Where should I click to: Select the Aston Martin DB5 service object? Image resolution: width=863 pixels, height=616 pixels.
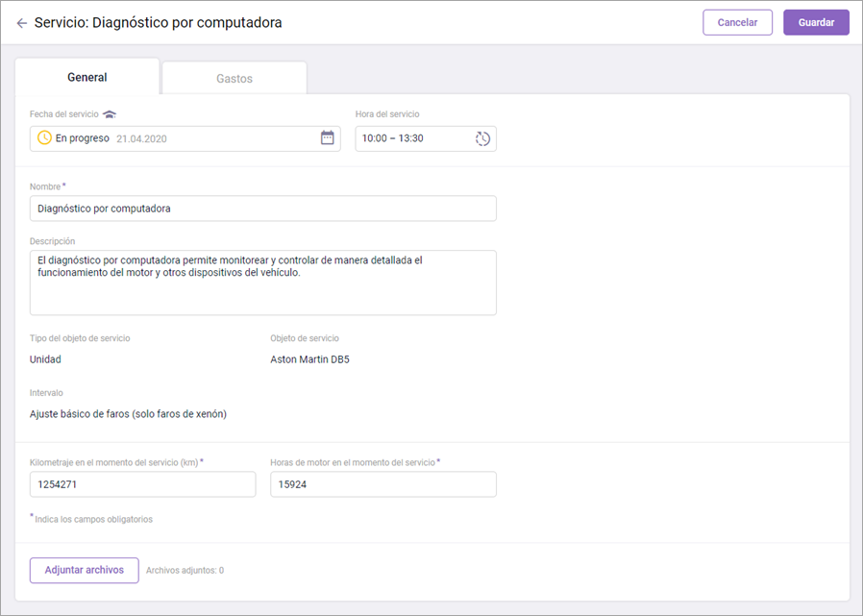tap(310, 359)
